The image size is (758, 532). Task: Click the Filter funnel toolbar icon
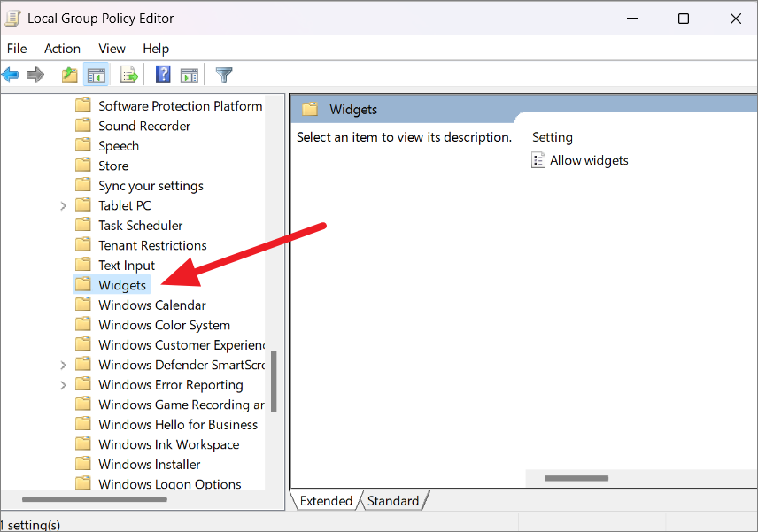pyautogui.click(x=224, y=75)
